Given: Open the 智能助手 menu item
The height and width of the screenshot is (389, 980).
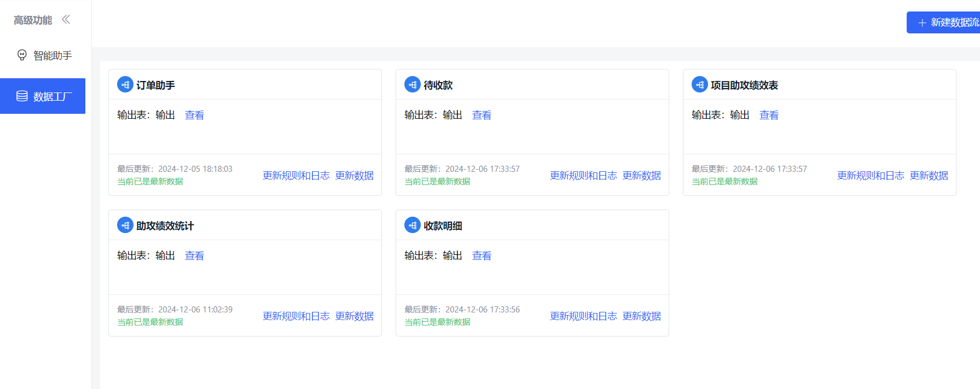Looking at the screenshot, I should click(52, 55).
